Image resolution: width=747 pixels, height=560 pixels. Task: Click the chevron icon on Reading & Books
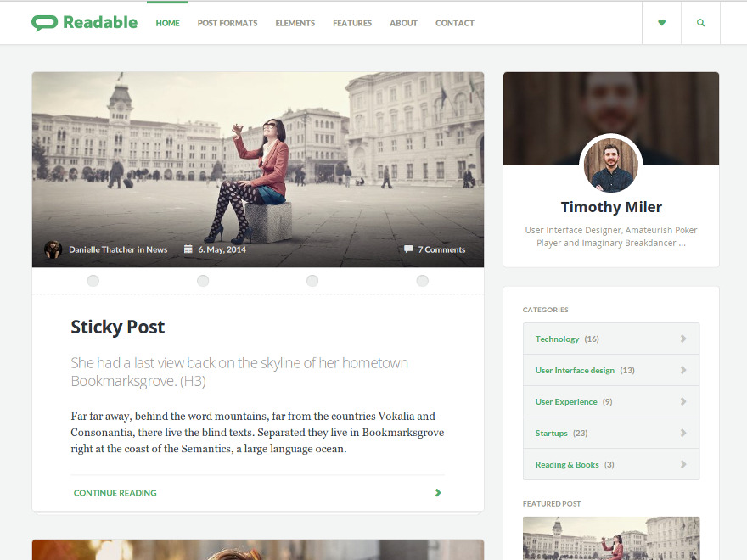683,464
